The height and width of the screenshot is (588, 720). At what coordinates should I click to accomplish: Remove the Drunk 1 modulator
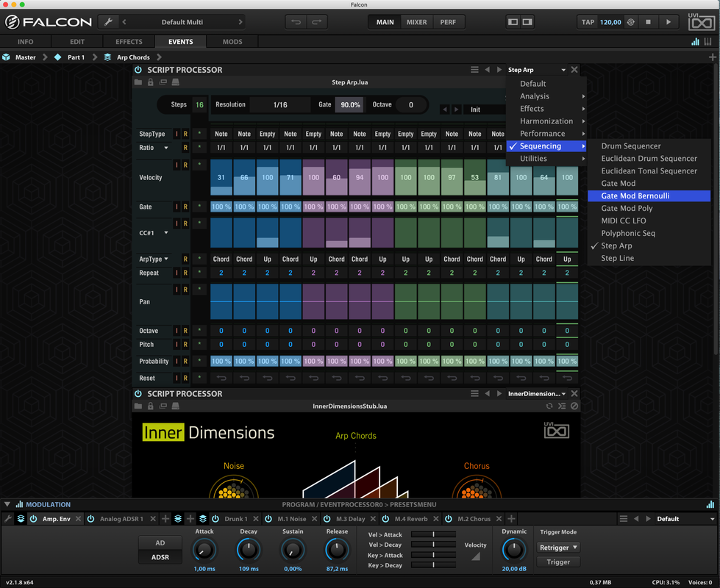(x=256, y=519)
